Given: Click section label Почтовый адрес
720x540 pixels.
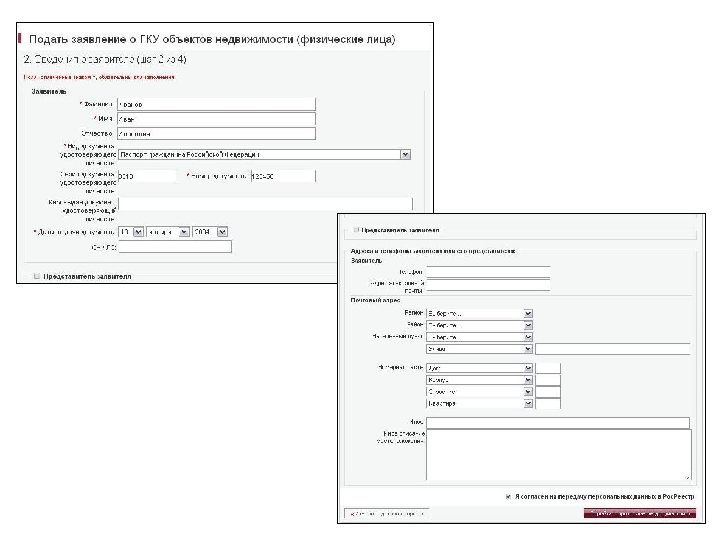Looking at the screenshot, I should pyautogui.click(x=375, y=300).
